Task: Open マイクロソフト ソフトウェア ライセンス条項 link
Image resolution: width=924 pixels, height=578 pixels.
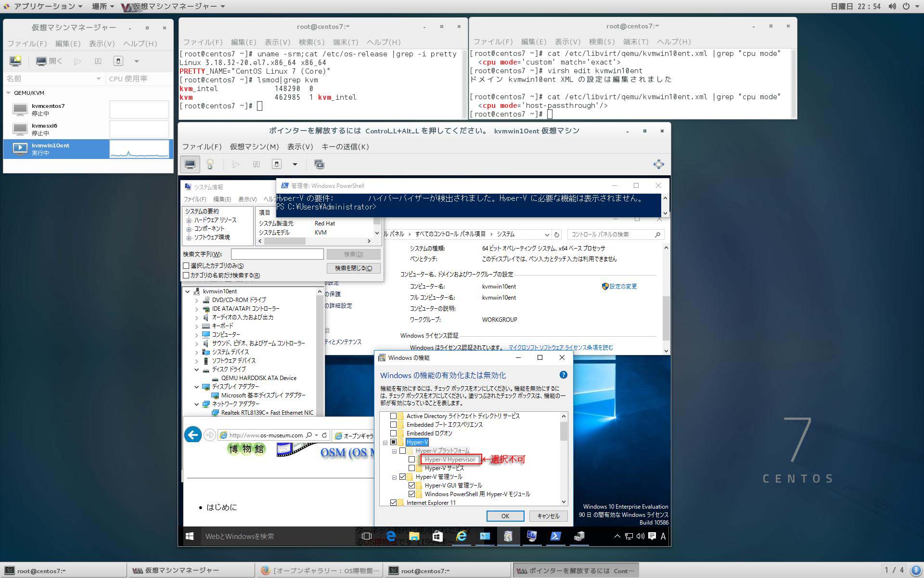Action: coord(561,347)
